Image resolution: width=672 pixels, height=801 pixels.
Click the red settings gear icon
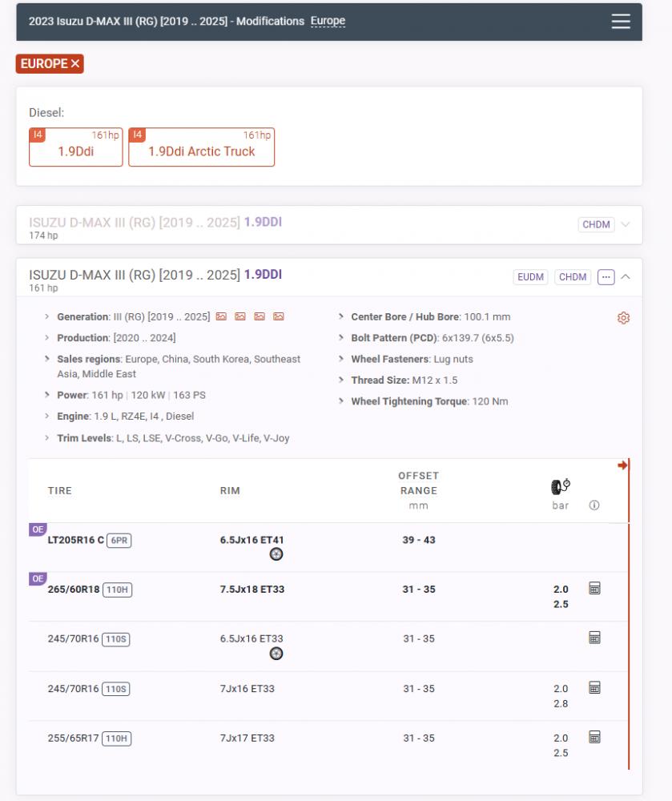coord(623,318)
